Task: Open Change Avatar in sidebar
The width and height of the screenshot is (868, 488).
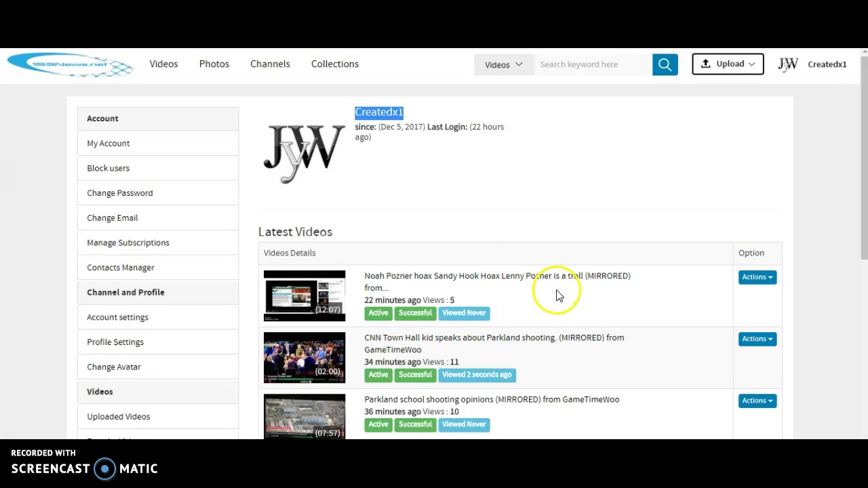Action: click(x=158, y=367)
